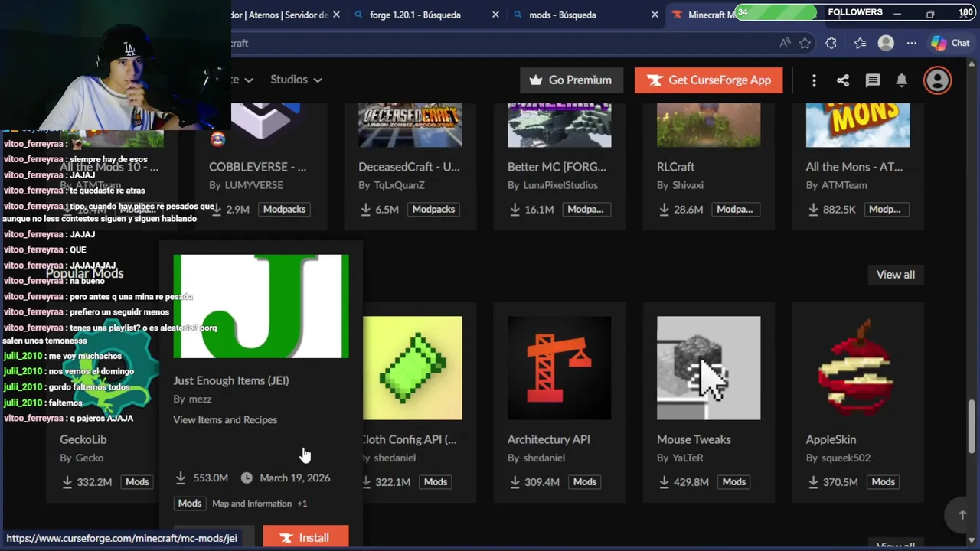The image size is (980, 551).
Task: Open author mezz link on JEI card
Action: tap(200, 399)
